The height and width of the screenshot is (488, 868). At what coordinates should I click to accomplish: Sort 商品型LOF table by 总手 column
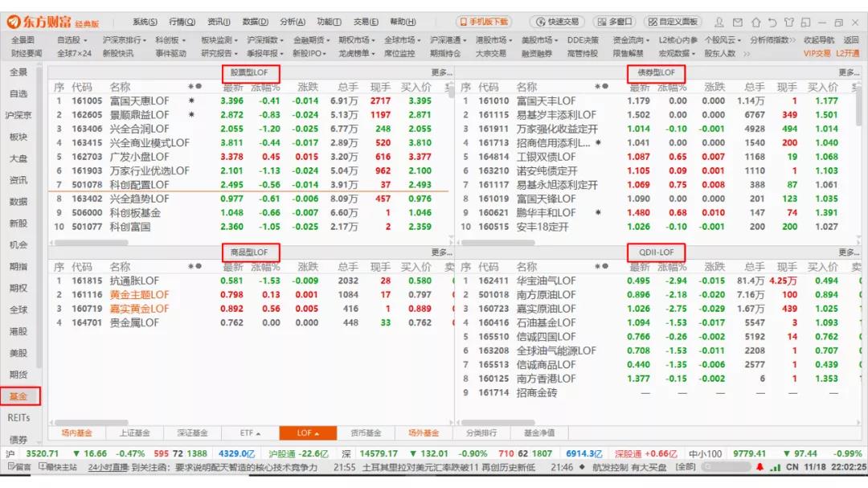point(348,267)
